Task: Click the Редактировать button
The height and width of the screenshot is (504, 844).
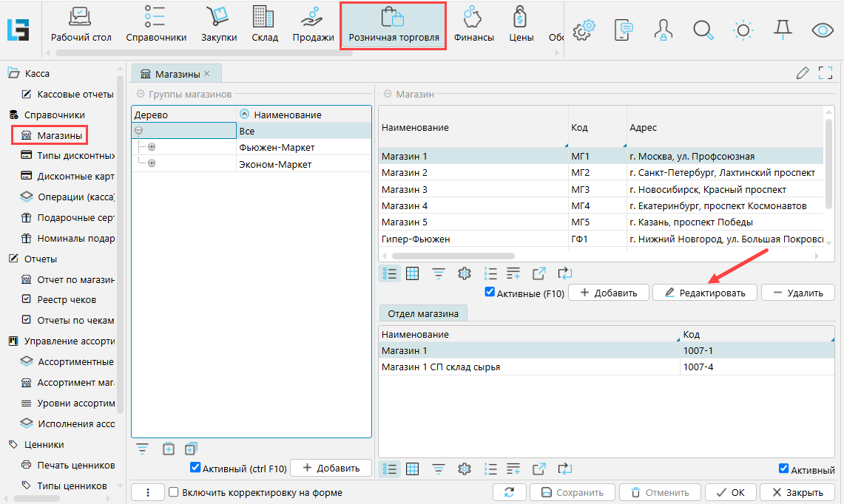Action: pos(704,293)
